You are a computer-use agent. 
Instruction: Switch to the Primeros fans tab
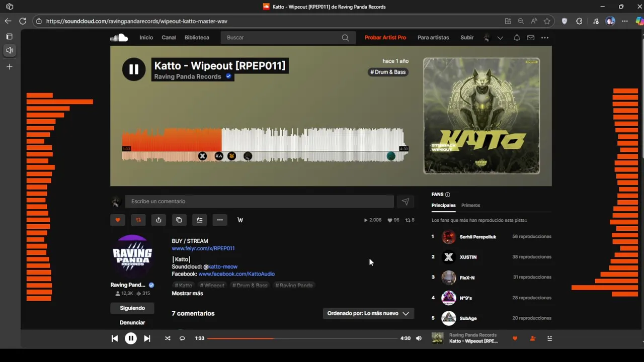[x=471, y=205]
